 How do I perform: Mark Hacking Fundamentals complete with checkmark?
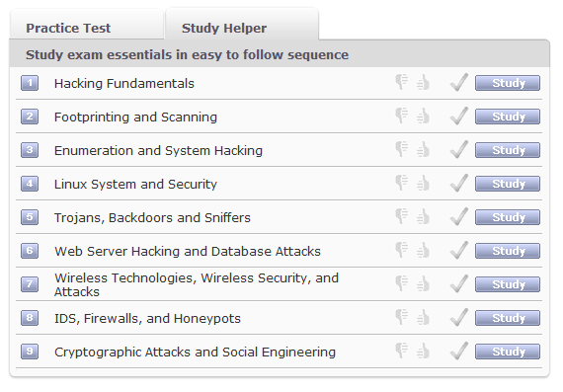coord(459,82)
